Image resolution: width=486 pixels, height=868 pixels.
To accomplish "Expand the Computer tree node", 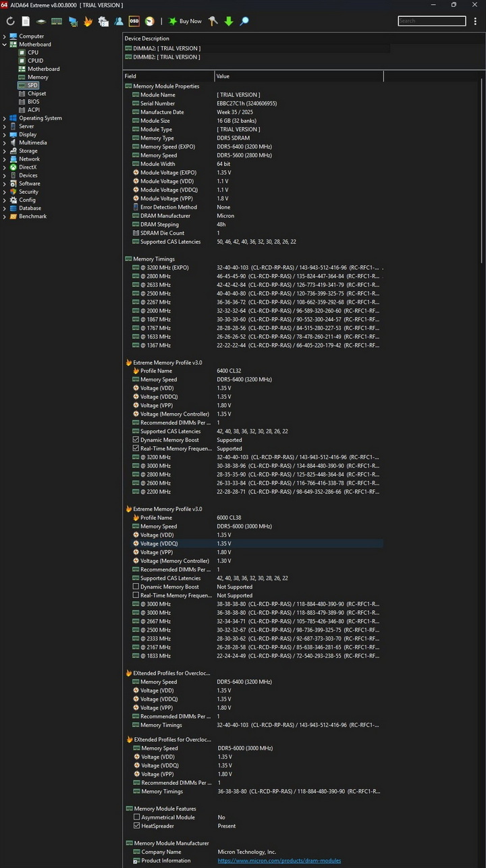I will (x=5, y=36).
